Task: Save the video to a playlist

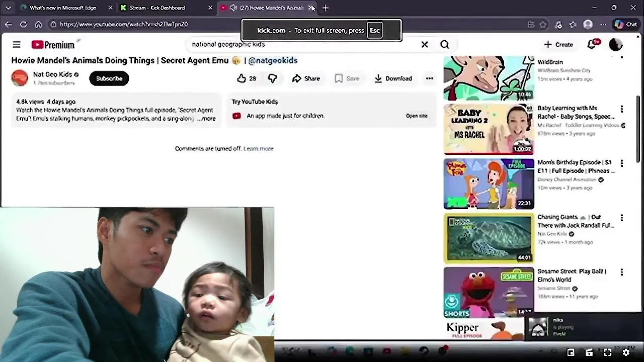Action: (x=347, y=78)
